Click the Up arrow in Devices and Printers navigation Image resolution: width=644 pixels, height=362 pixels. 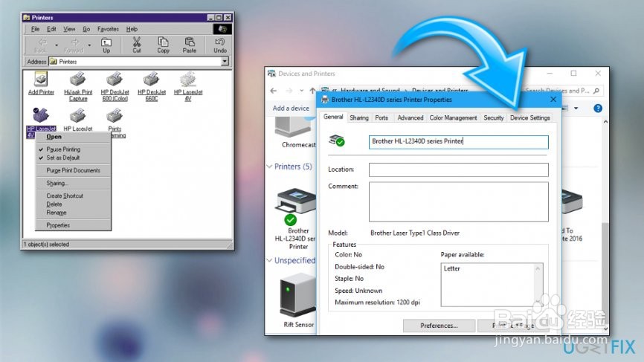pyautogui.click(x=312, y=91)
